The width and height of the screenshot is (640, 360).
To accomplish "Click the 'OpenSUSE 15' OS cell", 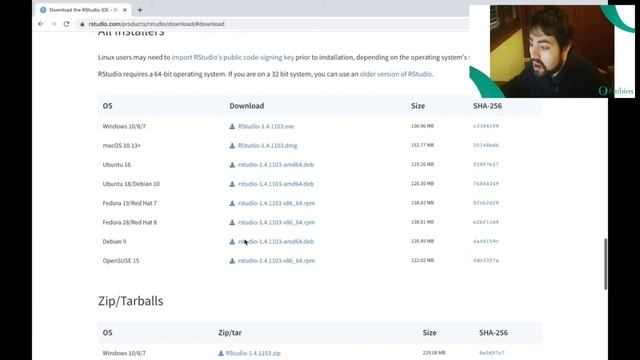I will tap(121, 261).
